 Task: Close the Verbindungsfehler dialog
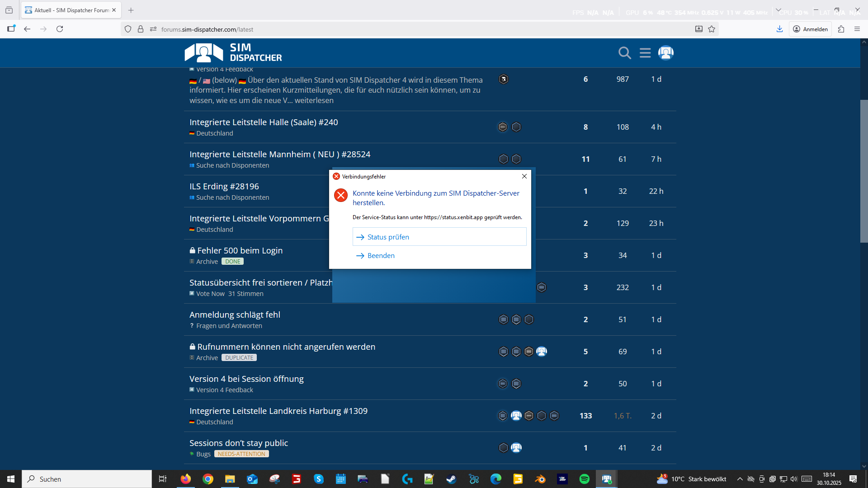(x=524, y=176)
